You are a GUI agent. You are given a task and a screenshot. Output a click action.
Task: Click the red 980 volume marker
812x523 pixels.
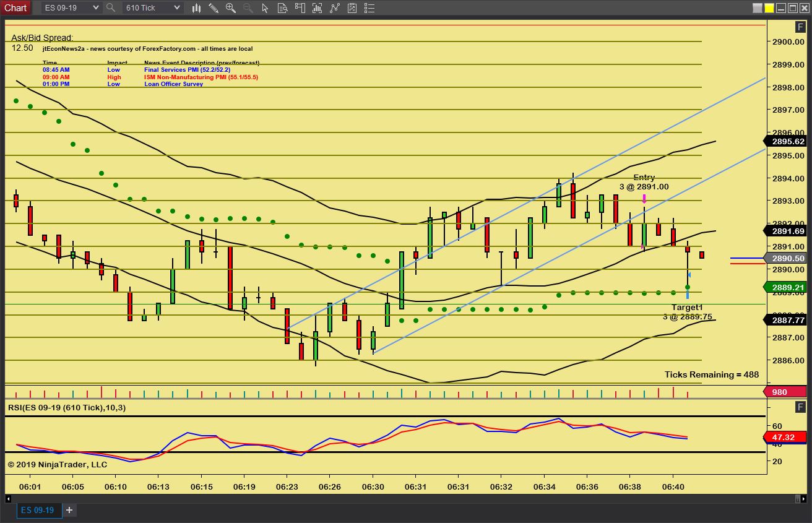tap(786, 392)
